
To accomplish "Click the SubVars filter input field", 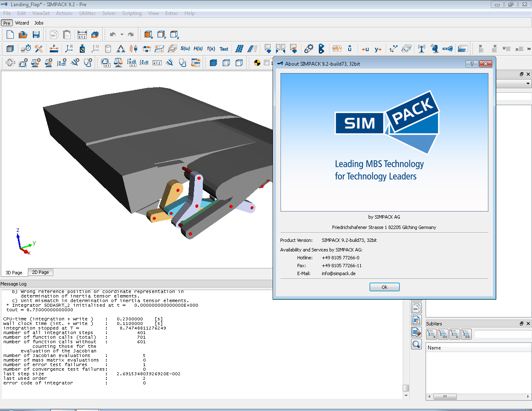I will click(503, 334).
